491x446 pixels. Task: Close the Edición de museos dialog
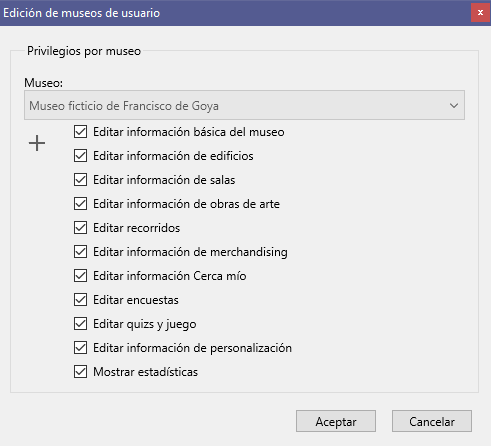click(x=480, y=13)
